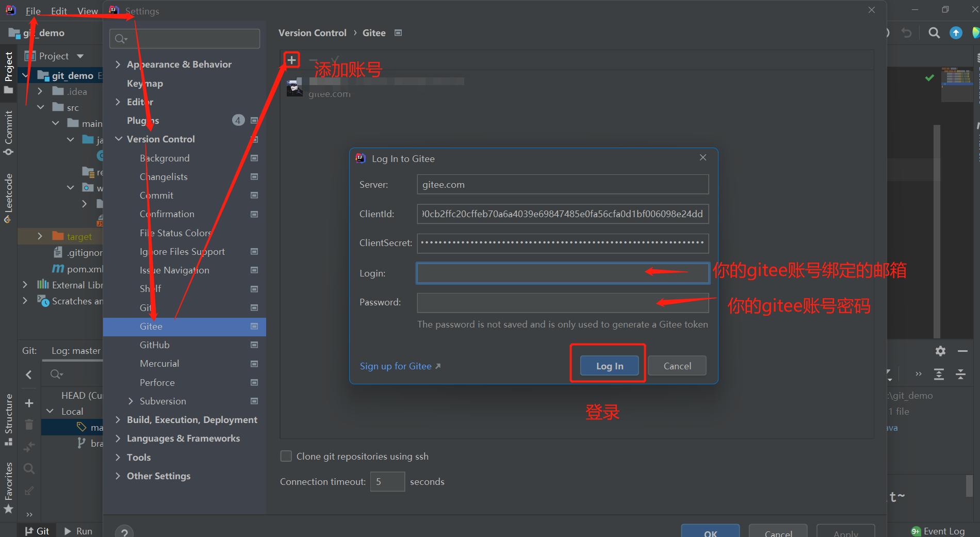980x537 pixels.
Task: Expand the Subversion settings node
Action: click(x=130, y=401)
